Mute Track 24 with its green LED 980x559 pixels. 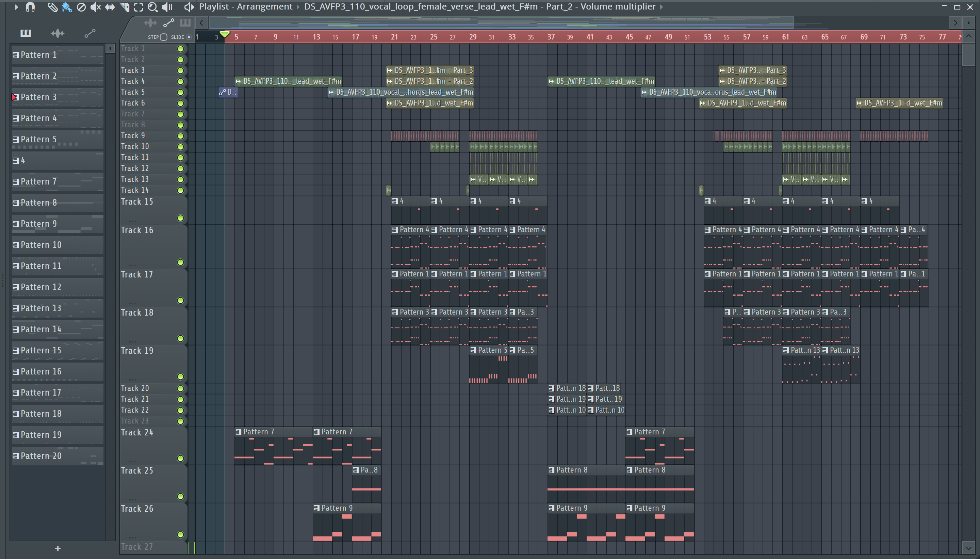click(180, 459)
